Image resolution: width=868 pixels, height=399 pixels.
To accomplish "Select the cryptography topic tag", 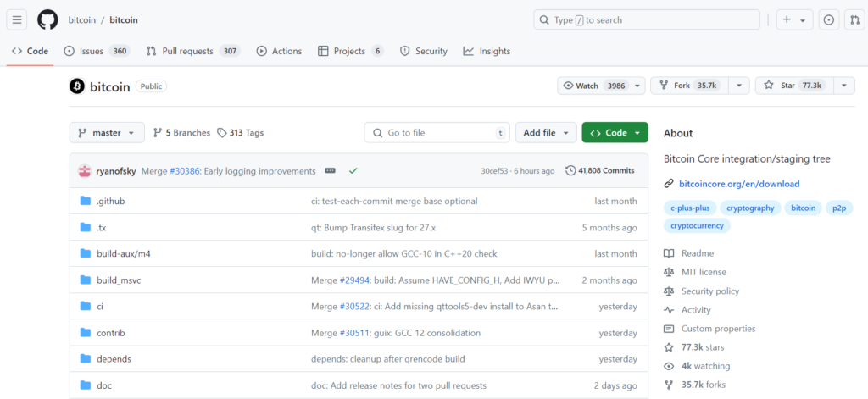I will (750, 208).
